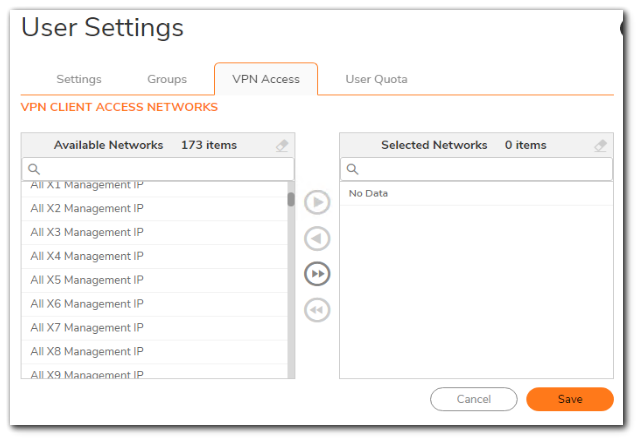Pick All X8 Management IP item
This screenshot has width=641, height=443.
(87, 351)
